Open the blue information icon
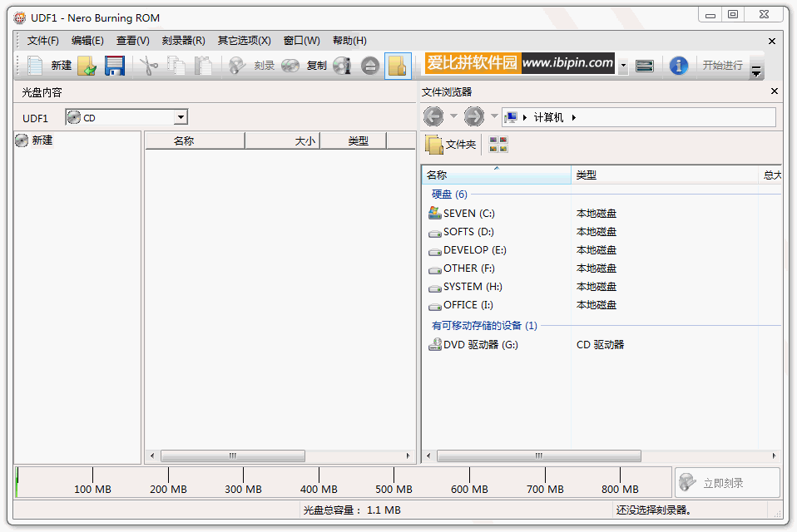The image size is (797, 532). tap(679, 66)
